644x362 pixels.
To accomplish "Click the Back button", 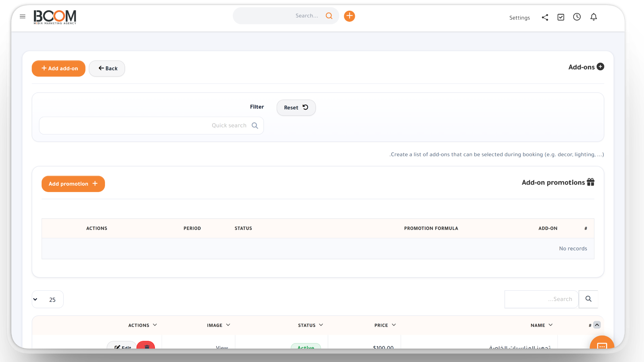I will pos(107,68).
